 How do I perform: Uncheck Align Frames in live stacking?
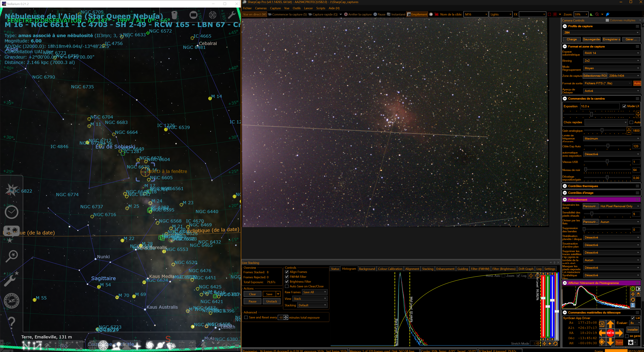point(287,272)
